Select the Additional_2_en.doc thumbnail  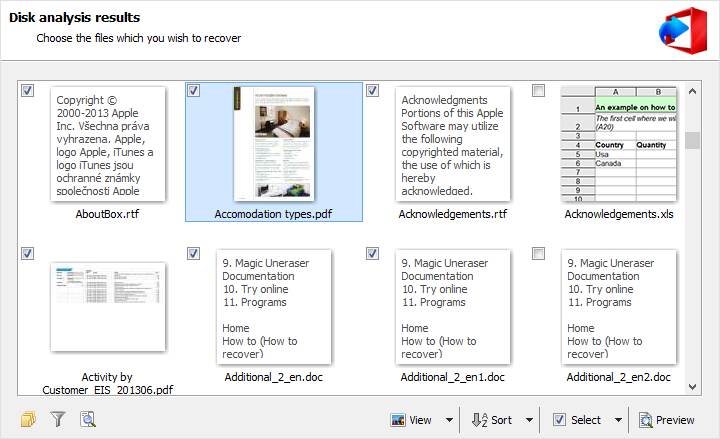coord(274,307)
